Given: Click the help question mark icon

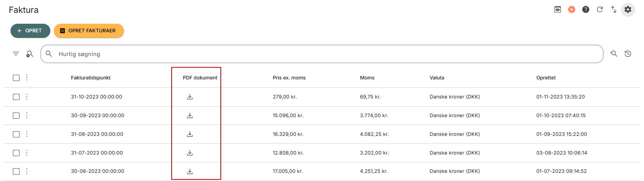Looking at the screenshot, I should coord(585,9).
